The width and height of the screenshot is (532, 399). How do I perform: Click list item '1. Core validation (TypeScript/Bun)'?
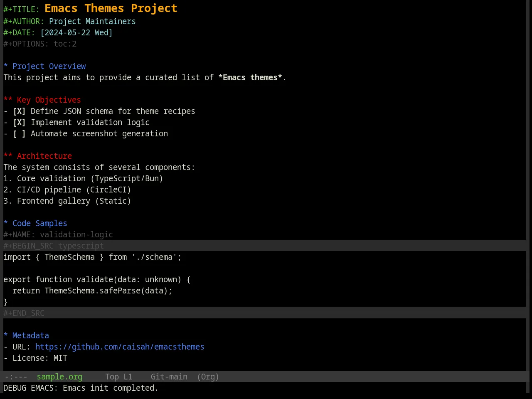pyautogui.click(x=83, y=179)
